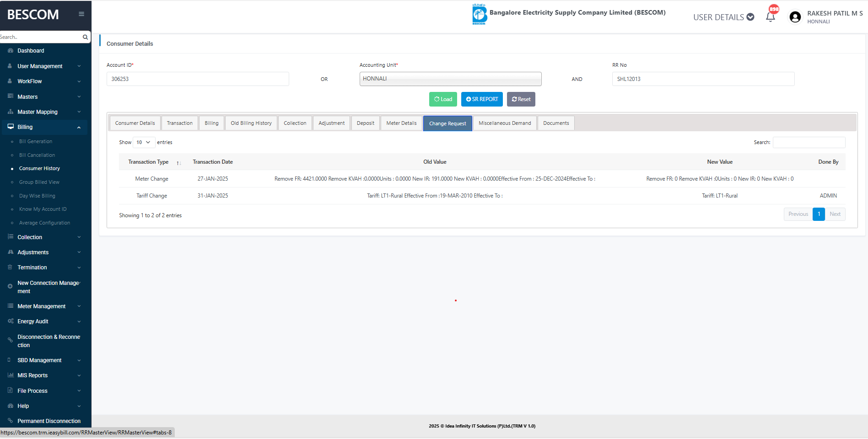This screenshot has width=868, height=439.
Task: Open the Adjustment tab
Action: tap(331, 123)
